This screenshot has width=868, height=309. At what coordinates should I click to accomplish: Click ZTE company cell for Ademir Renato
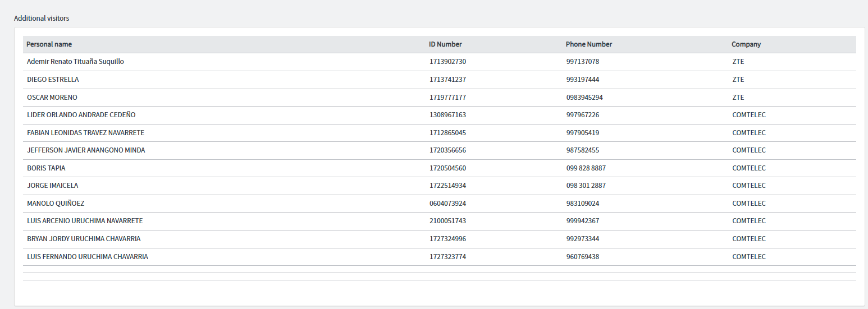(x=738, y=62)
